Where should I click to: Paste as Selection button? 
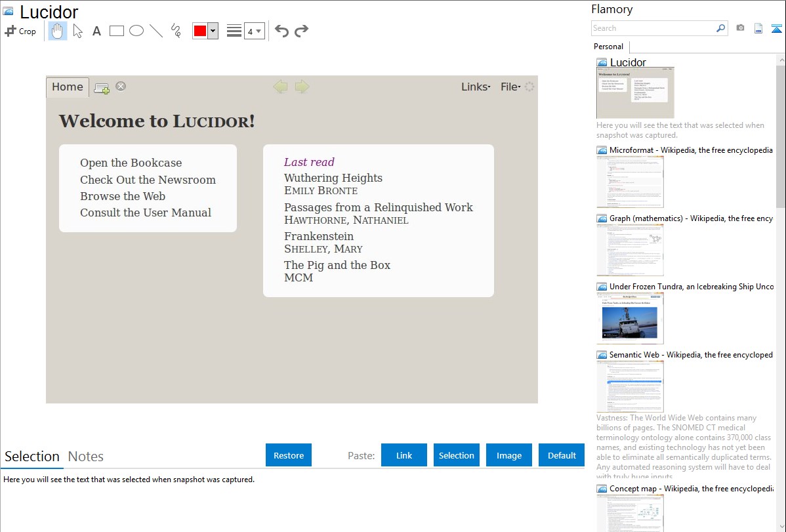456,455
